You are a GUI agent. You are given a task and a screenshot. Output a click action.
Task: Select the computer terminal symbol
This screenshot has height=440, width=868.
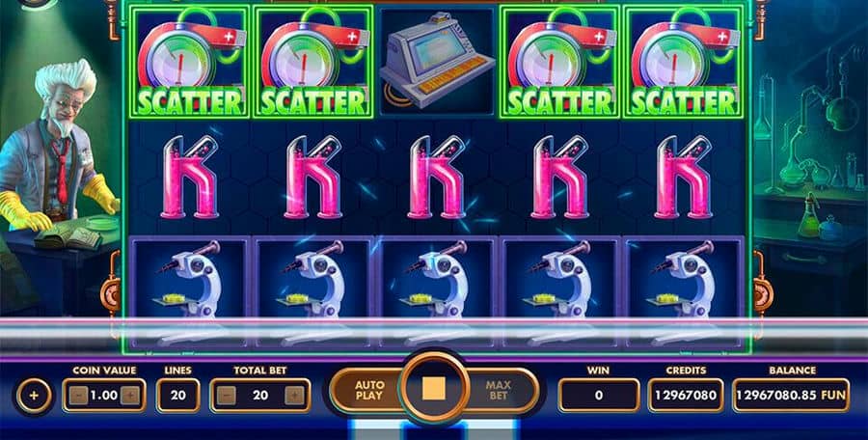click(x=437, y=61)
